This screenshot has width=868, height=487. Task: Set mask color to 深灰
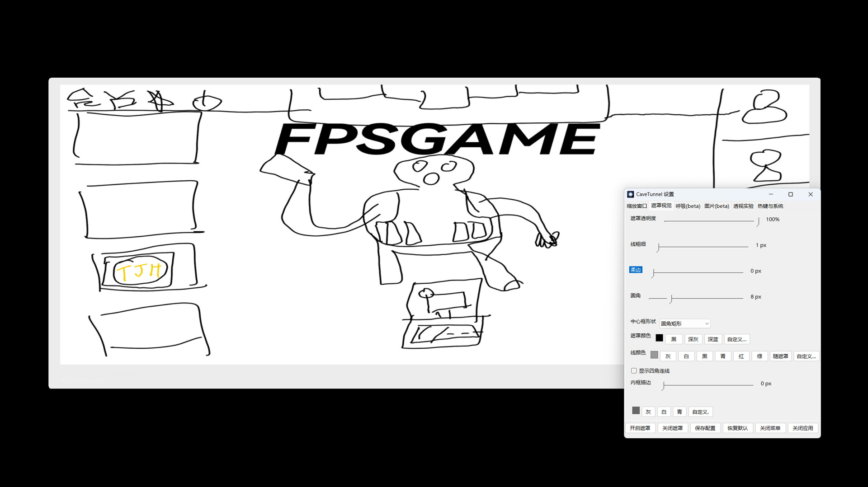pos(693,339)
